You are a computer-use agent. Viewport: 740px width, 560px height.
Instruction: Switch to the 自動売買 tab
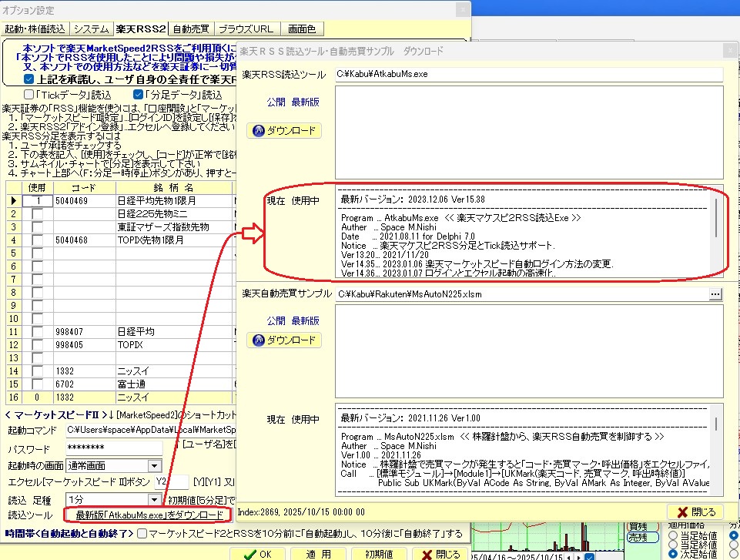[x=190, y=29]
